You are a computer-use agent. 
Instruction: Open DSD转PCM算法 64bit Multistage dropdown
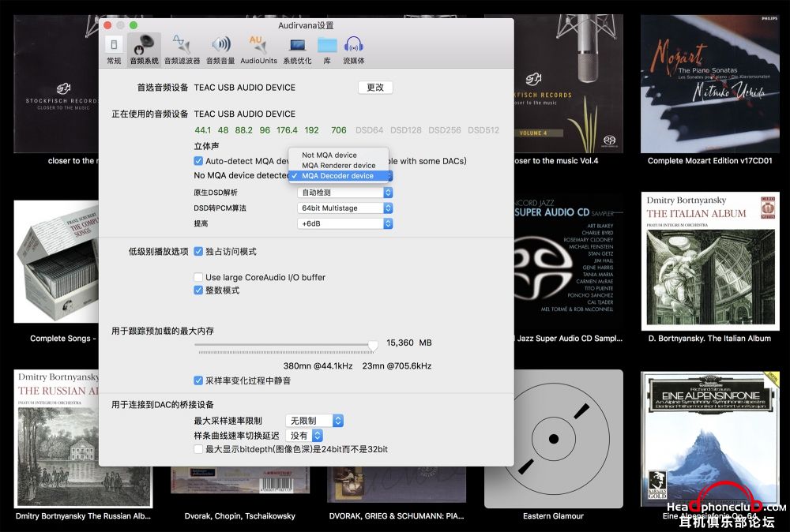[x=345, y=208]
